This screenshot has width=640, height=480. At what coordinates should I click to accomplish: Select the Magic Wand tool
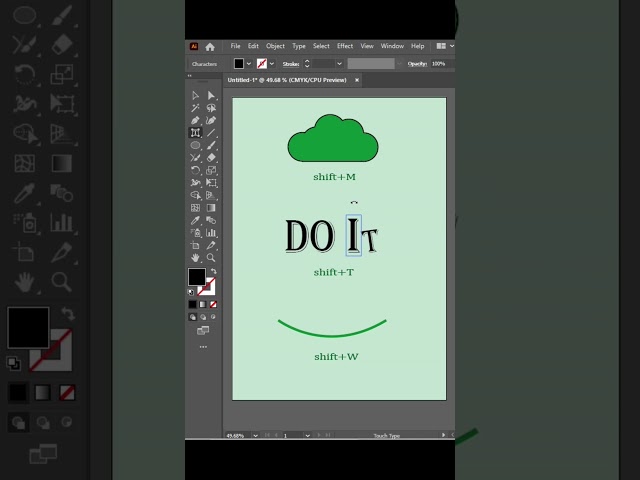pos(195,108)
